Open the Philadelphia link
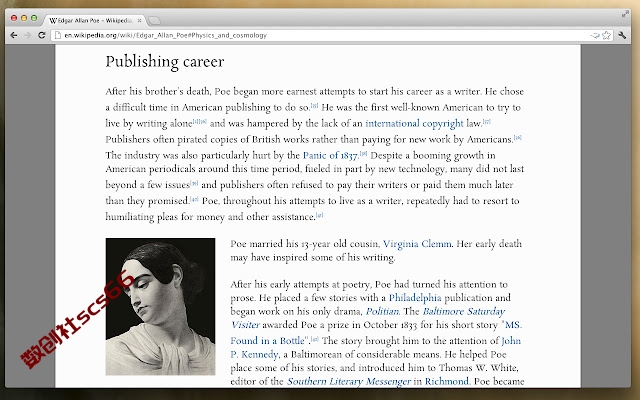640x400 pixels. pyautogui.click(x=415, y=298)
